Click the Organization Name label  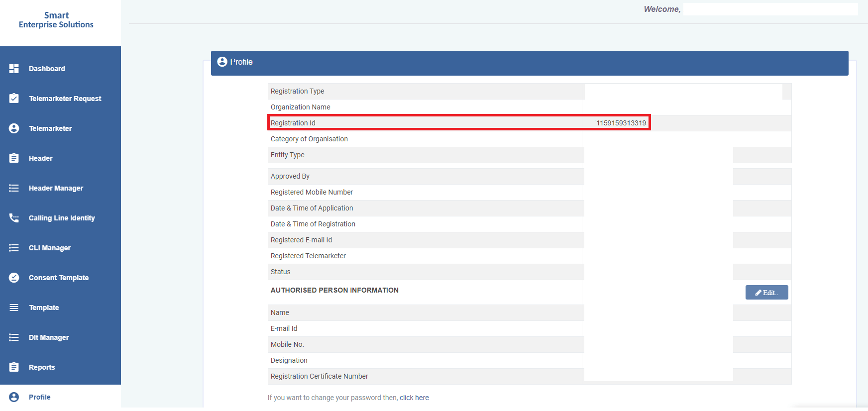point(301,107)
